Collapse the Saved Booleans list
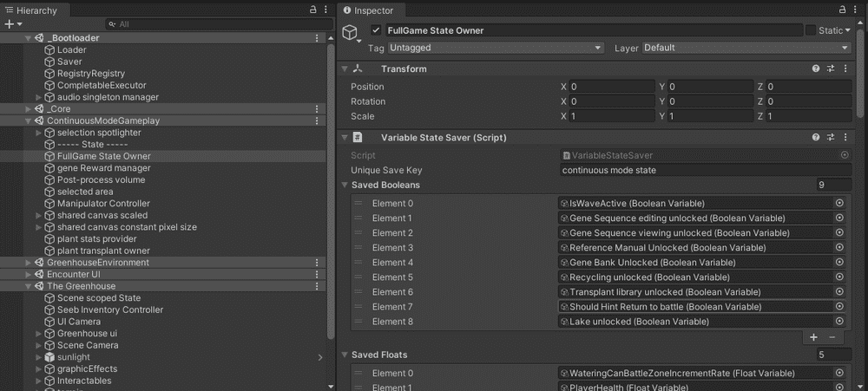Image resolution: width=868 pixels, height=391 pixels. point(345,185)
